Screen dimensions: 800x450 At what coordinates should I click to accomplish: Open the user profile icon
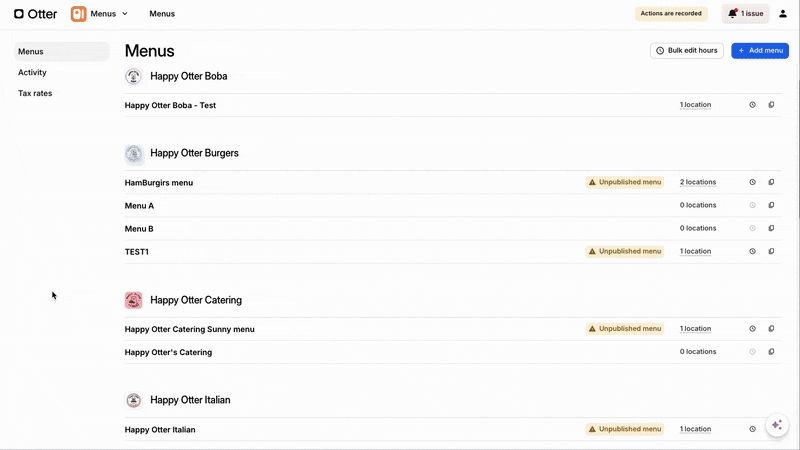point(783,14)
